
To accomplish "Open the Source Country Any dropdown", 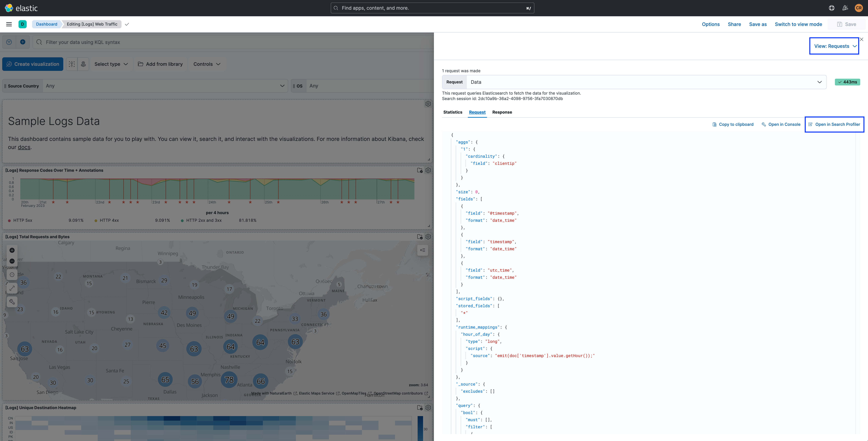I will (165, 86).
